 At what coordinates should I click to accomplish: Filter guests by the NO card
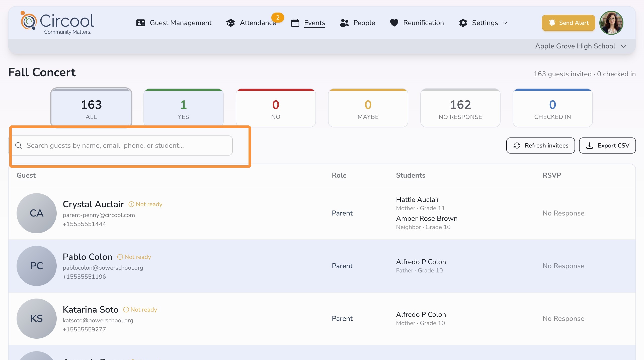point(276,108)
